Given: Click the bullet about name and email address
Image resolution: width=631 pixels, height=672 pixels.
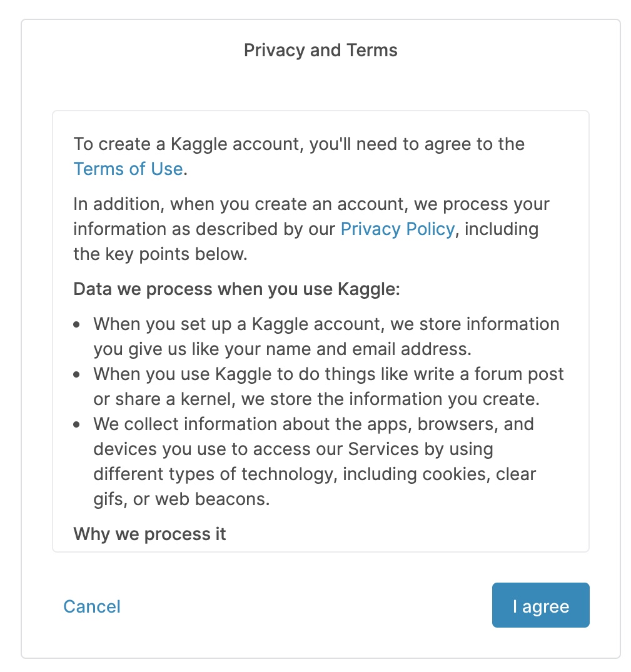Looking at the screenshot, I should (x=326, y=336).
